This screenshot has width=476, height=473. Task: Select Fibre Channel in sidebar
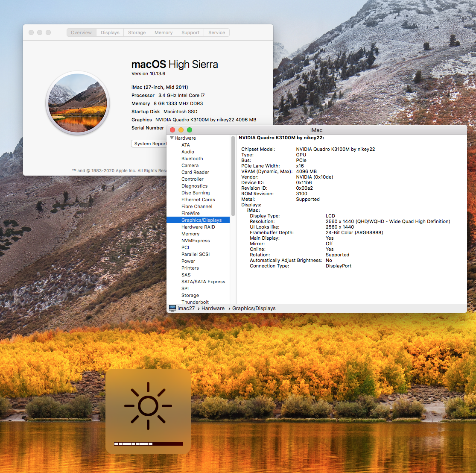pos(197,206)
